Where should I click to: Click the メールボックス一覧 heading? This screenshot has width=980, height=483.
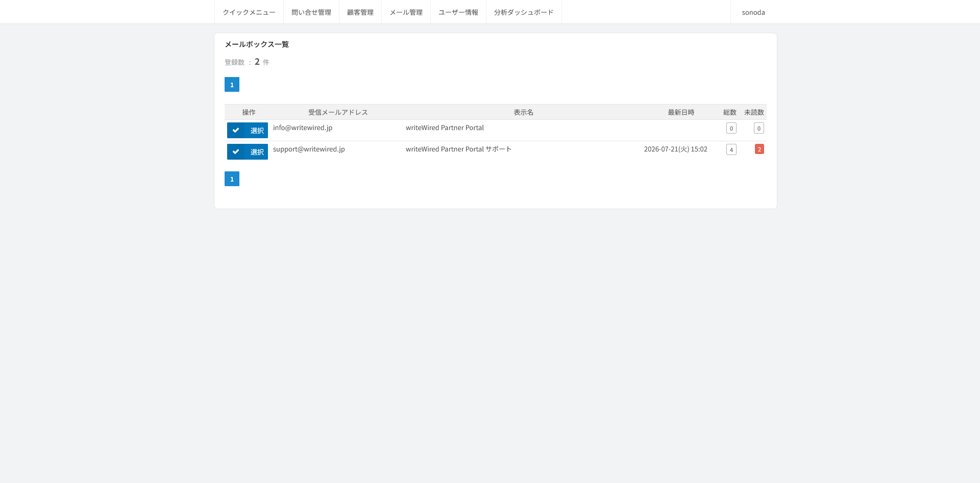point(257,44)
